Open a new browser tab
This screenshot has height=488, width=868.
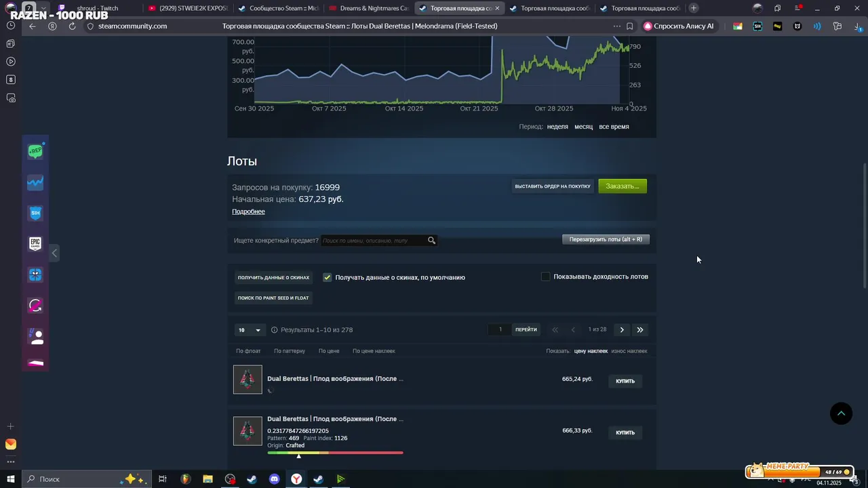(693, 8)
